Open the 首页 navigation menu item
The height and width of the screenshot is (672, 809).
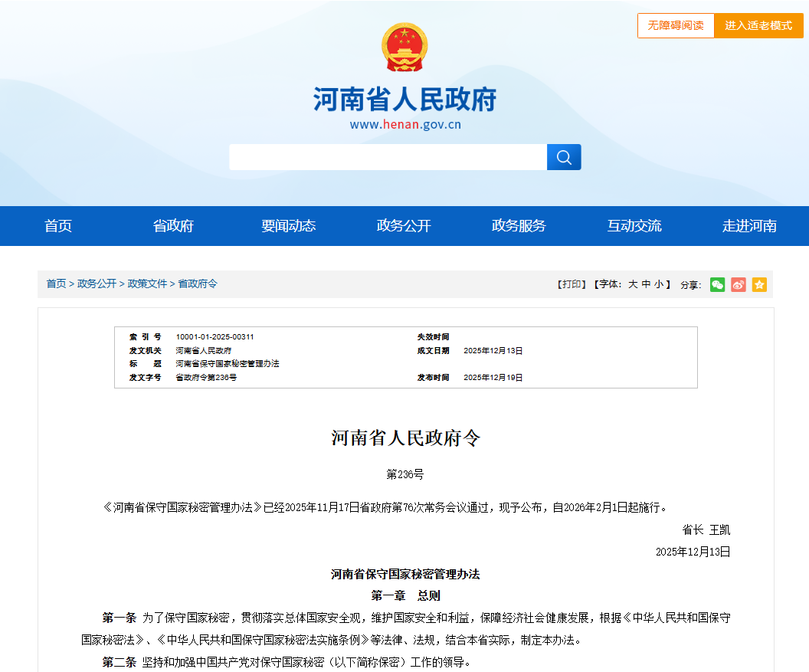coord(58,226)
